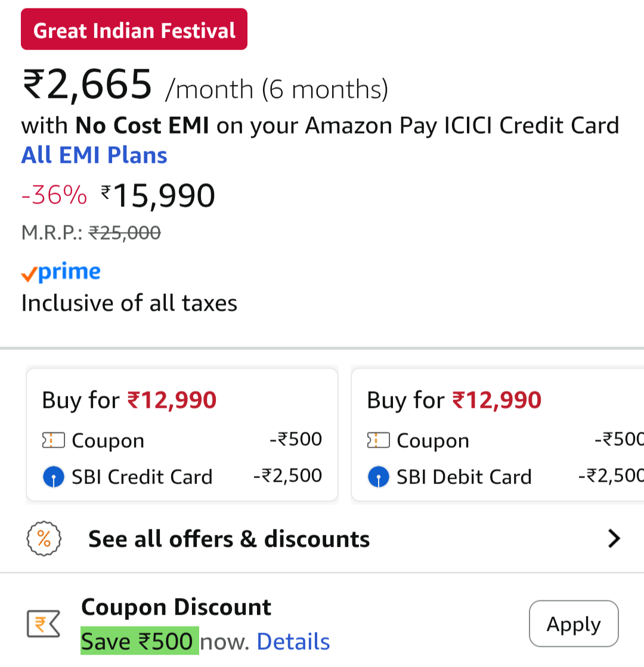Viewport: 644px width, 667px height.
Task: Open All EMI Plans link
Action: (x=94, y=155)
